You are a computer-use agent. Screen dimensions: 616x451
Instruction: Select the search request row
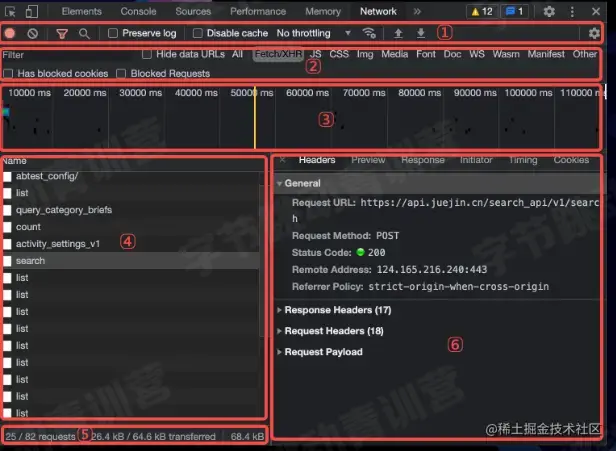click(x=131, y=261)
